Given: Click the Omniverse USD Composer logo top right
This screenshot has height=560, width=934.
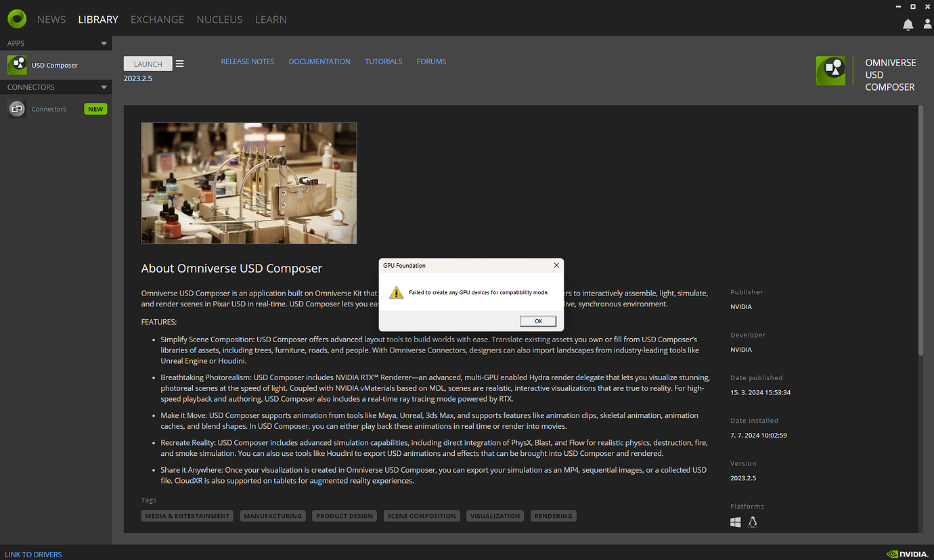Looking at the screenshot, I should click(x=830, y=70).
